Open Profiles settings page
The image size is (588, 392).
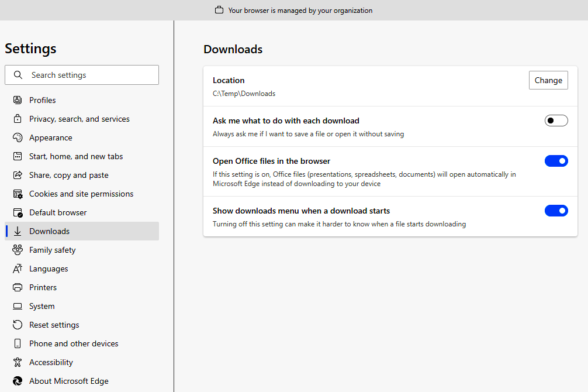[82, 100]
